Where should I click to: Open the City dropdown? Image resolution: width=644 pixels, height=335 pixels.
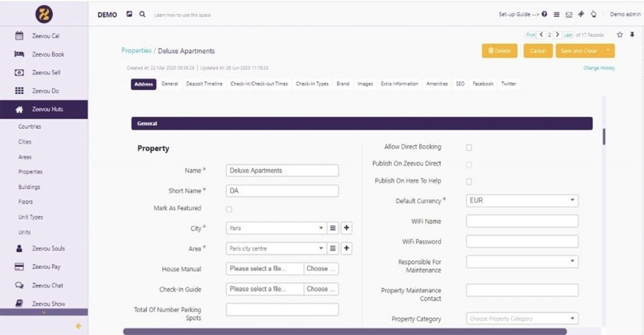[x=276, y=228]
